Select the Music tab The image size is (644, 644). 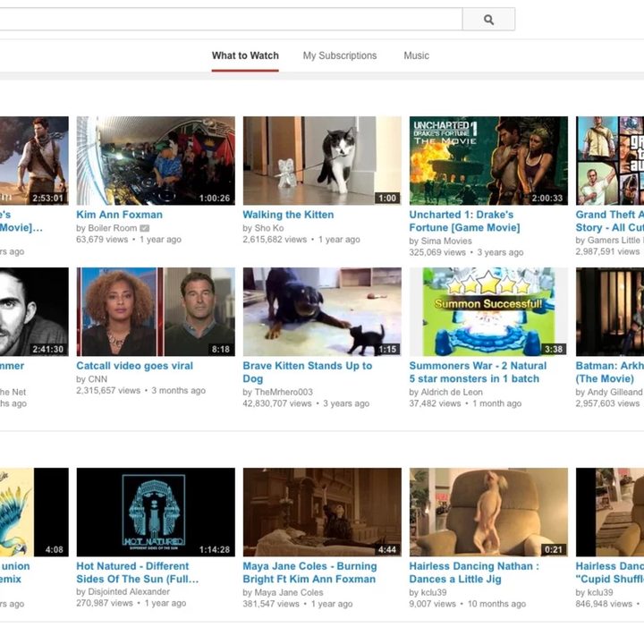416,55
